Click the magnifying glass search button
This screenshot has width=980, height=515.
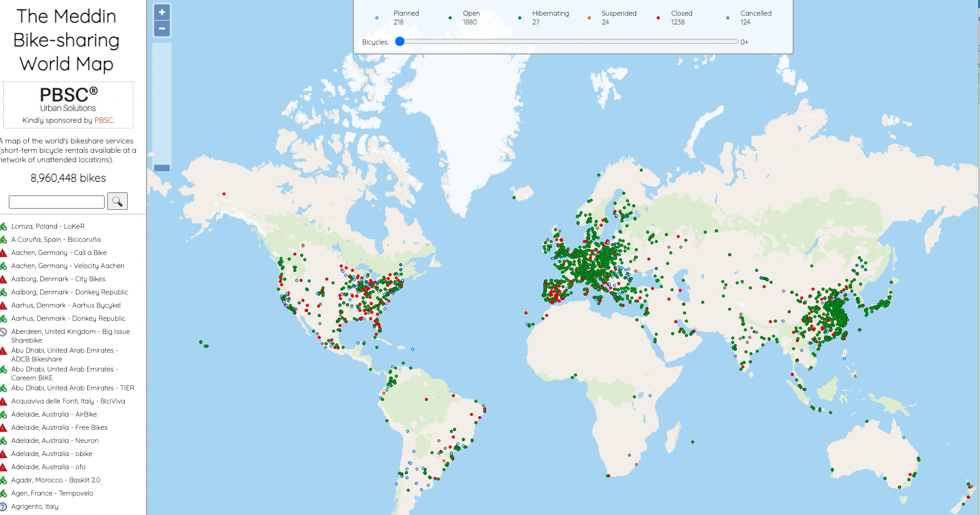point(117,201)
